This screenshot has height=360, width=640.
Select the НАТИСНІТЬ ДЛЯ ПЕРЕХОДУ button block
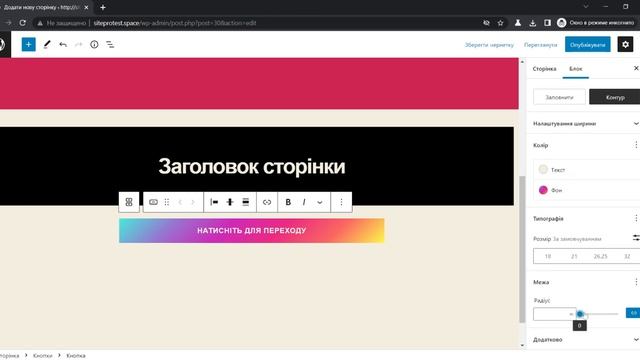[x=251, y=231]
